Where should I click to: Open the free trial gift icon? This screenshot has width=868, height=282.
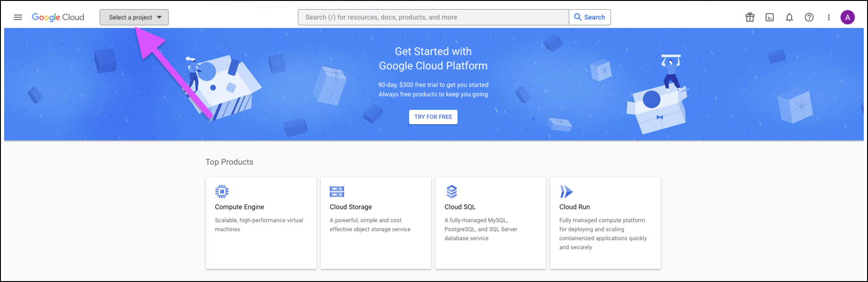750,17
